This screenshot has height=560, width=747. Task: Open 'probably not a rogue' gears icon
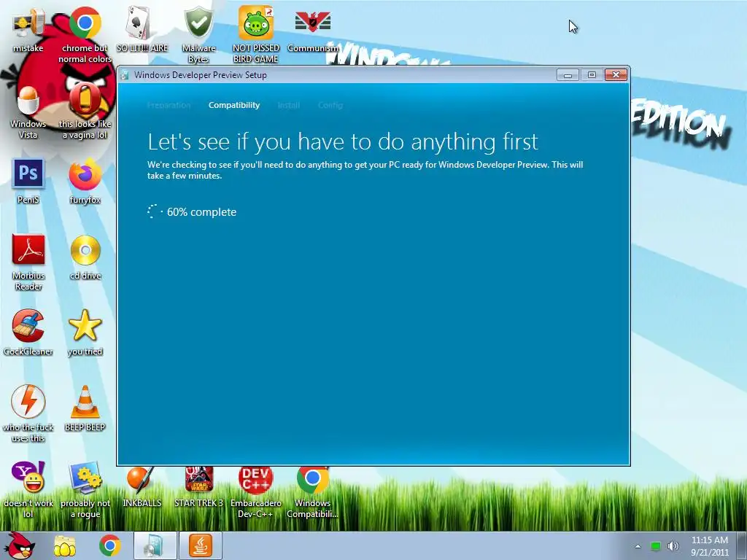(85, 491)
